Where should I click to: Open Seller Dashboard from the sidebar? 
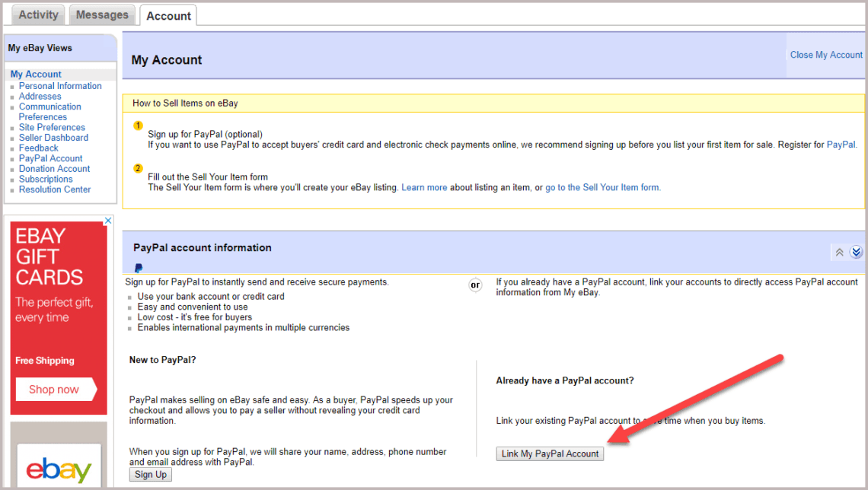[x=53, y=137]
